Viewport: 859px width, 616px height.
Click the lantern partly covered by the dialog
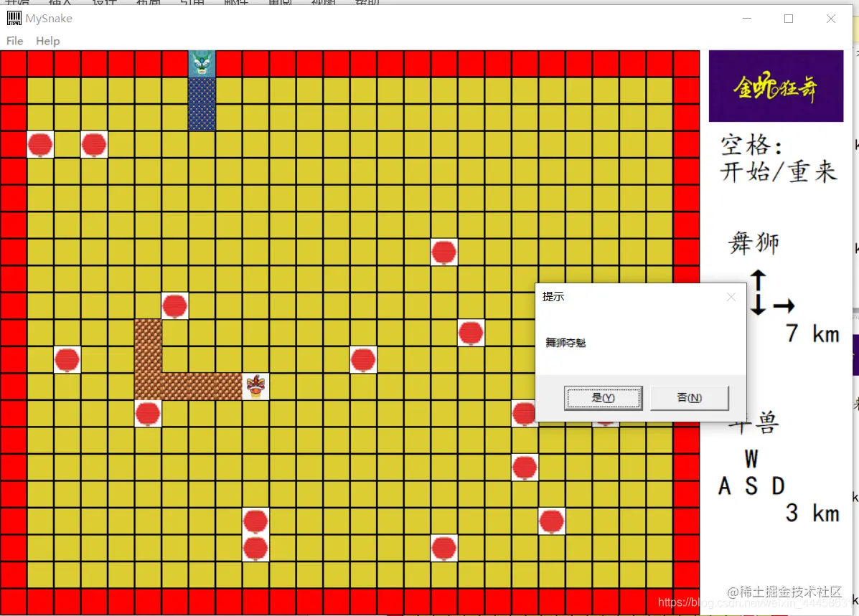click(x=524, y=413)
